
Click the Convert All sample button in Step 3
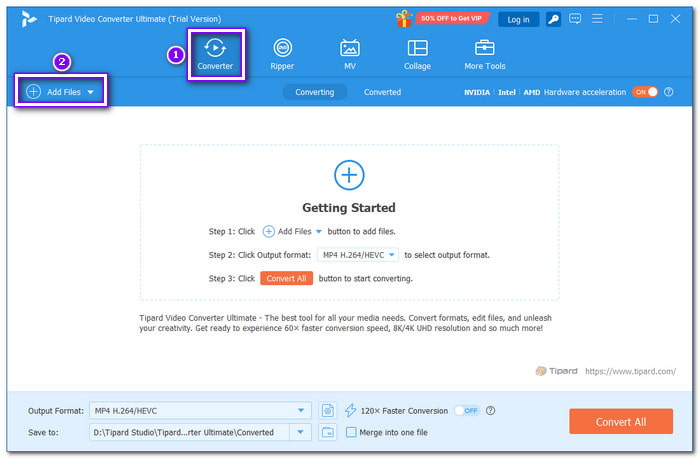click(x=287, y=278)
